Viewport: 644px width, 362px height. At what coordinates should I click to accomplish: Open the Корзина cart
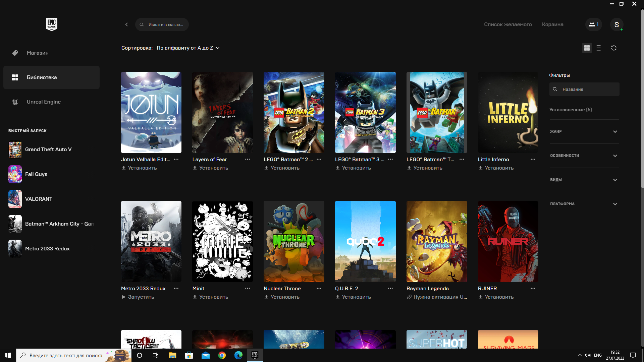(x=553, y=24)
